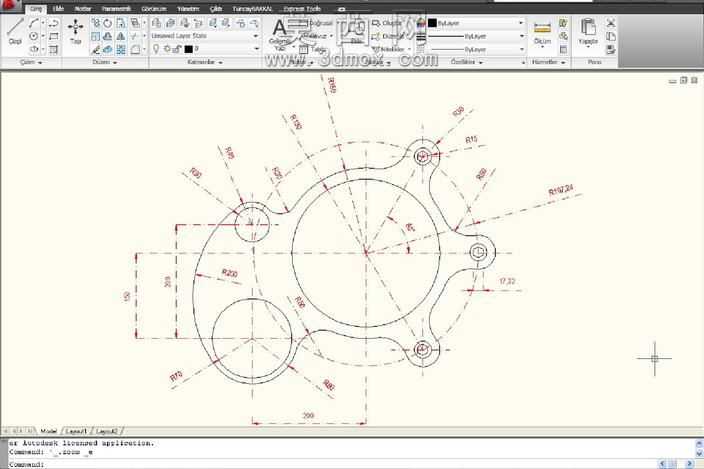This screenshot has height=469, width=704.
Task: Toggle the layer on/off lightbulb
Action: (x=156, y=49)
